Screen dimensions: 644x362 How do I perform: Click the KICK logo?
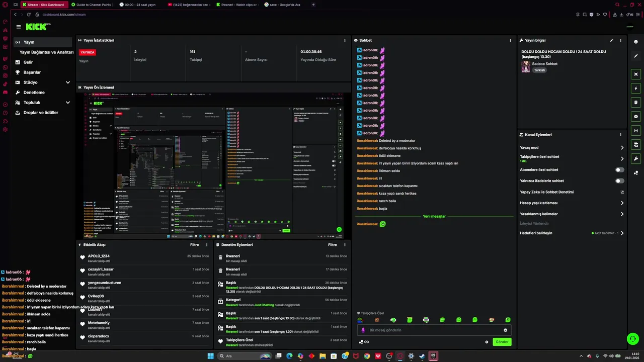point(38,27)
